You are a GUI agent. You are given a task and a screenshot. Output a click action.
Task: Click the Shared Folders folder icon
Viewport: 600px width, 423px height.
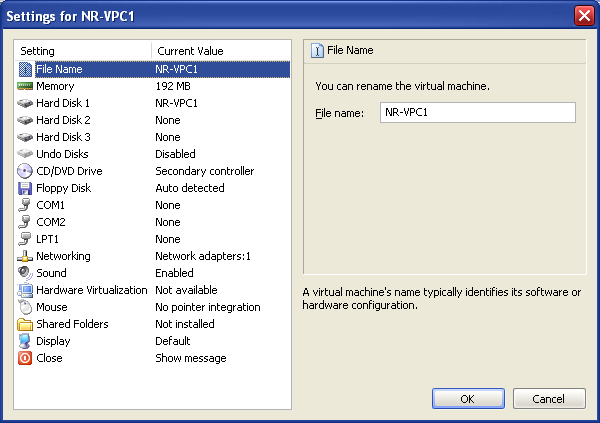click(25, 324)
